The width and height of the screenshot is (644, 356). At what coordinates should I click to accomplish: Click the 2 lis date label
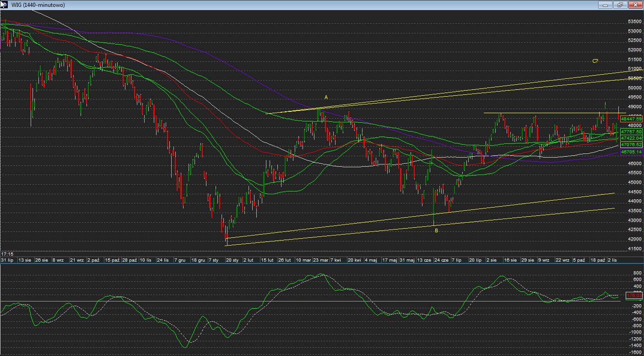pos(613,260)
